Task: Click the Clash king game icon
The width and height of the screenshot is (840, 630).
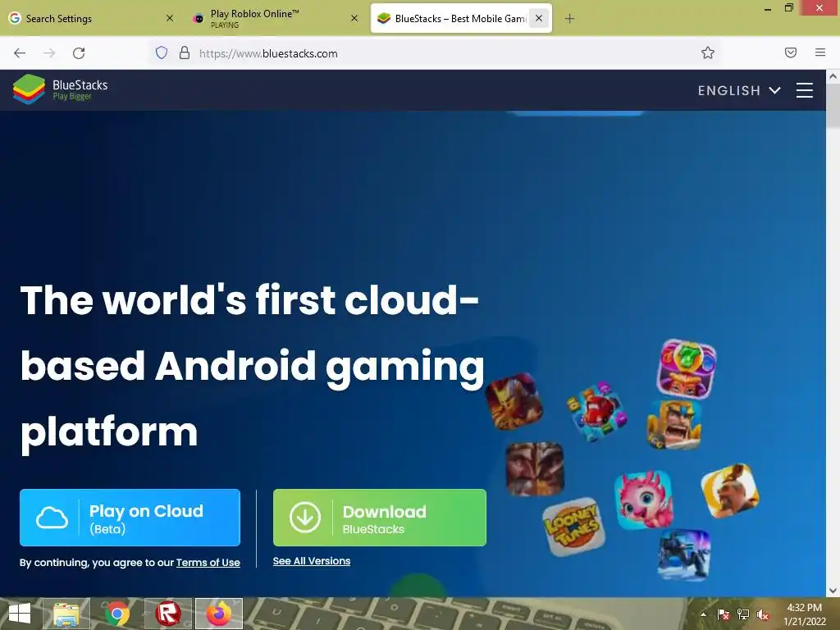Action: [x=674, y=424]
